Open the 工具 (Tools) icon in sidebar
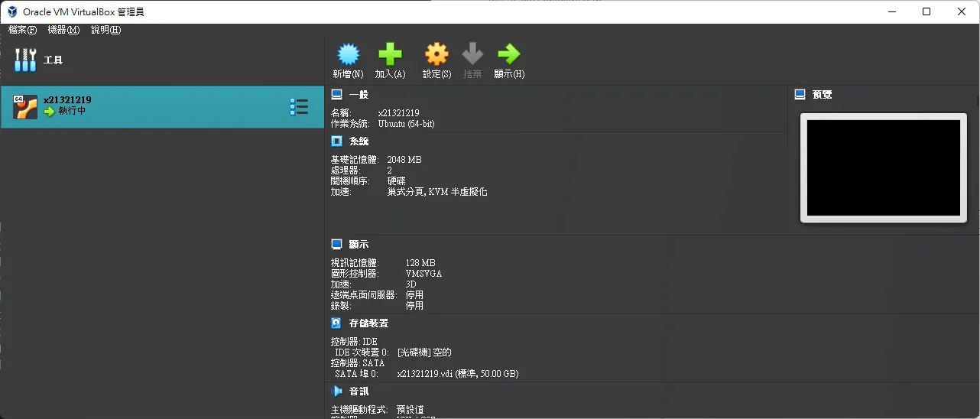The height and width of the screenshot is (419, 980). (x=25, y=60)
